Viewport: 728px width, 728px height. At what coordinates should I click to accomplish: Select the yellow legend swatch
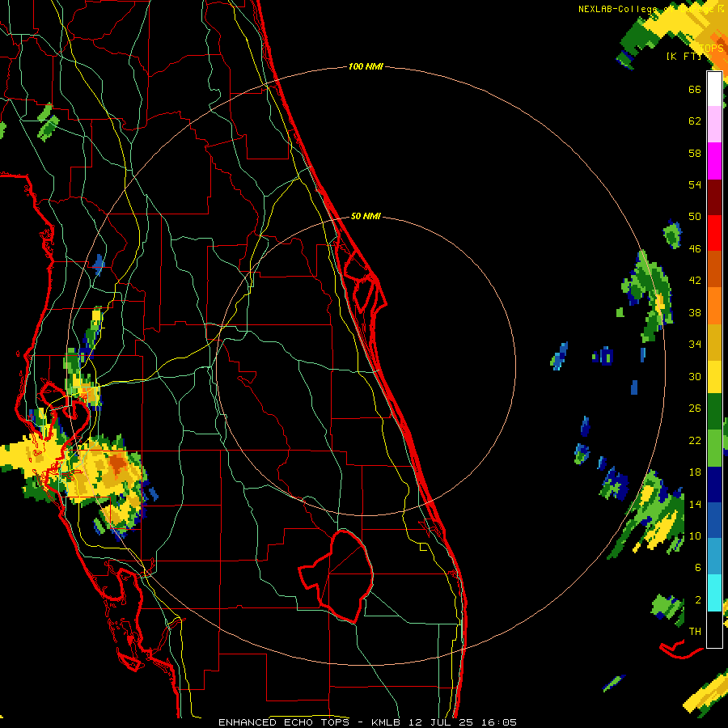click(714, 377)
